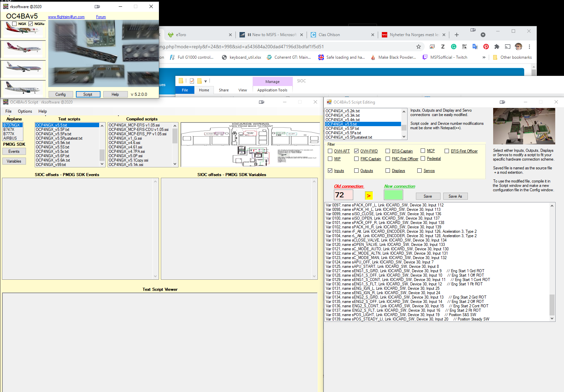This screenshot has height=392, width=564.
Task: Click the Pinterest extension icon
Action: (x=486, y=47)
